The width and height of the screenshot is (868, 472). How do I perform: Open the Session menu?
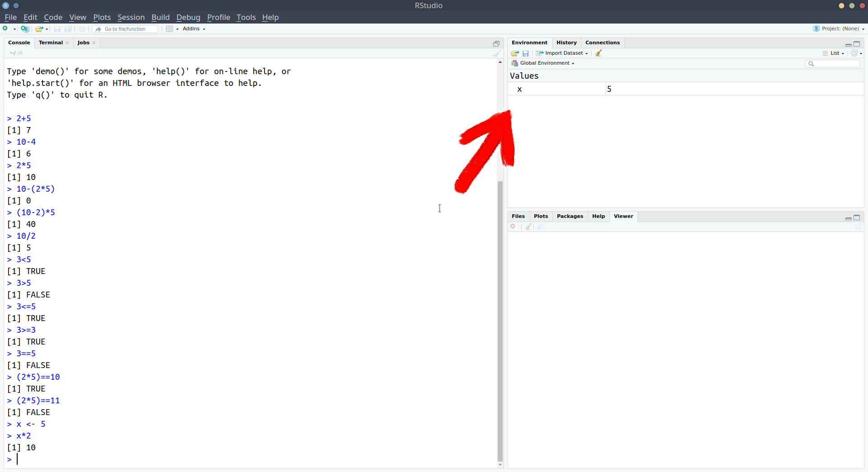[131, 17]
